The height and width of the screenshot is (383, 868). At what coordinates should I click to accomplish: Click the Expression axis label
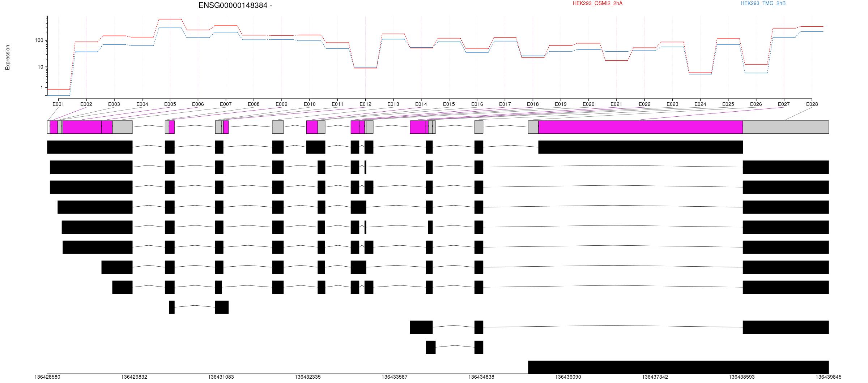click(8, 57)
